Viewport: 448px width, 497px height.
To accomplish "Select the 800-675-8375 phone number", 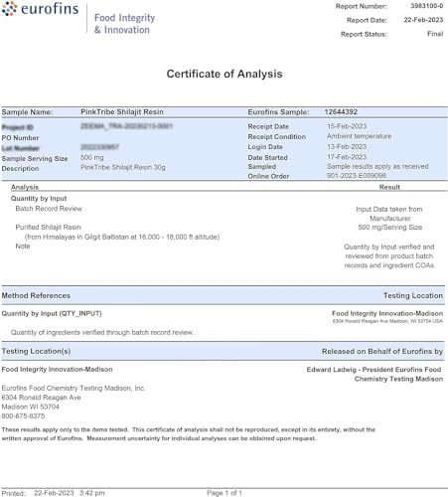I will tap(23, 415).
